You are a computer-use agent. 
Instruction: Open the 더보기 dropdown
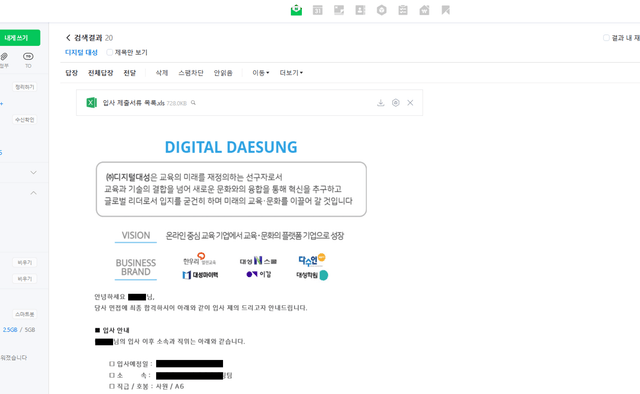coord(291,73)
